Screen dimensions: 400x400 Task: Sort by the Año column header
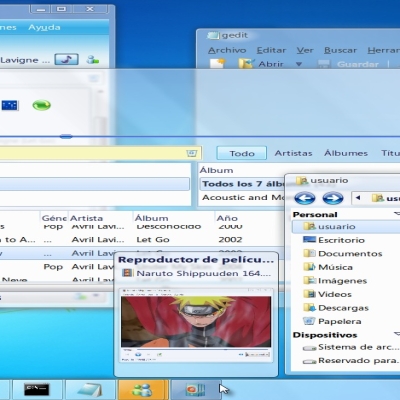click(x=247, y=218)
